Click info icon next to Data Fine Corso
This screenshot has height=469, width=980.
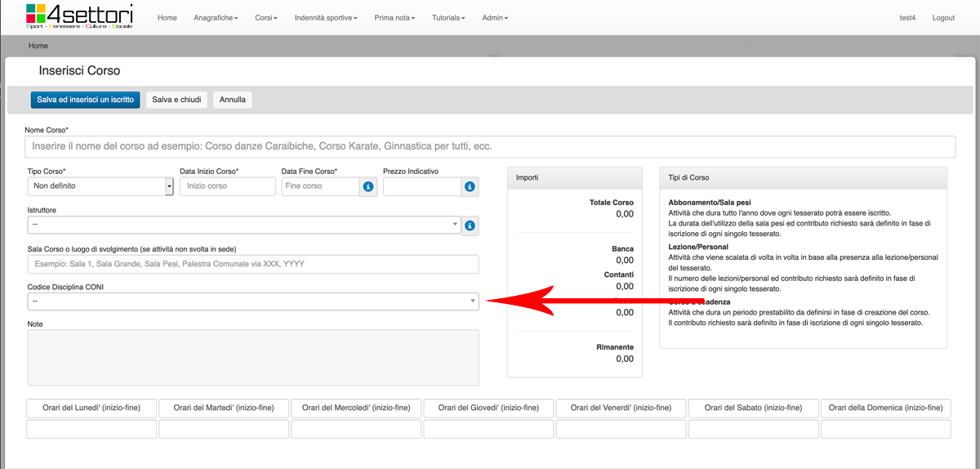pyautogui.click(x=368, y=187)
